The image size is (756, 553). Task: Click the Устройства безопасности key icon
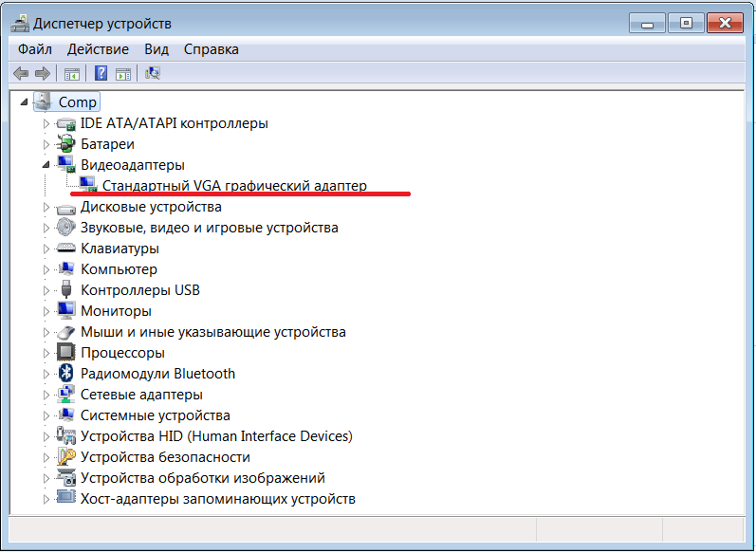(x=66, y=456)
